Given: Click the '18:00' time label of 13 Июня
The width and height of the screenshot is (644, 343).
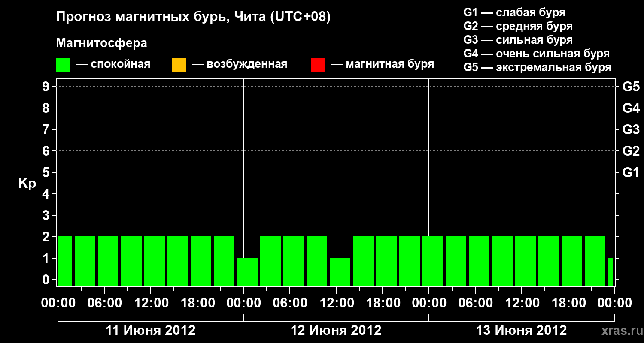Looking at the screenshot, I should point(568,303).
